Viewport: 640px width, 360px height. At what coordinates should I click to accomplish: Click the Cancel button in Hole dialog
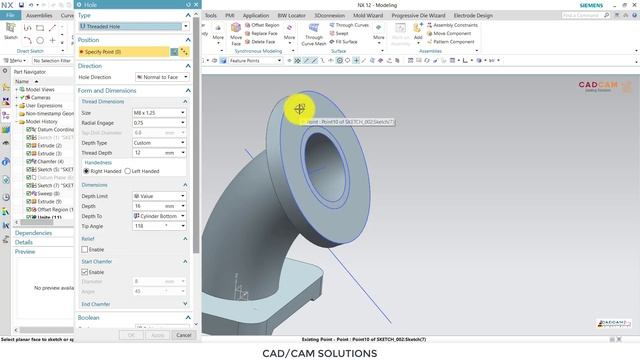184,335
